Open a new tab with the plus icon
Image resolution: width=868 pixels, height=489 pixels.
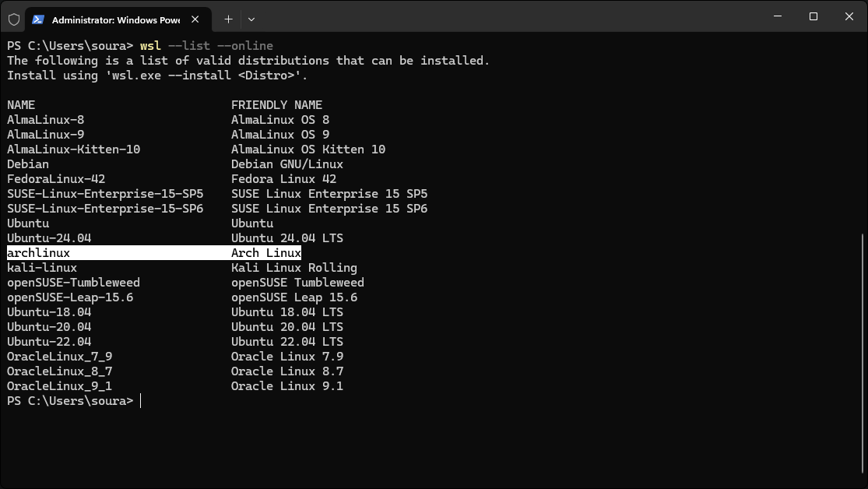click(228, 19)
